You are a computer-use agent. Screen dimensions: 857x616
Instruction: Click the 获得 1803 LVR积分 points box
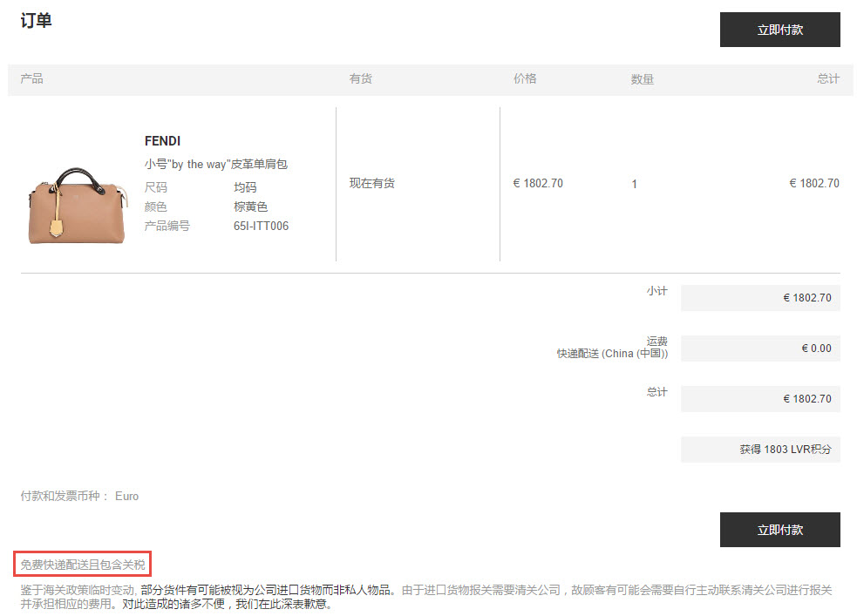point(760,450)
